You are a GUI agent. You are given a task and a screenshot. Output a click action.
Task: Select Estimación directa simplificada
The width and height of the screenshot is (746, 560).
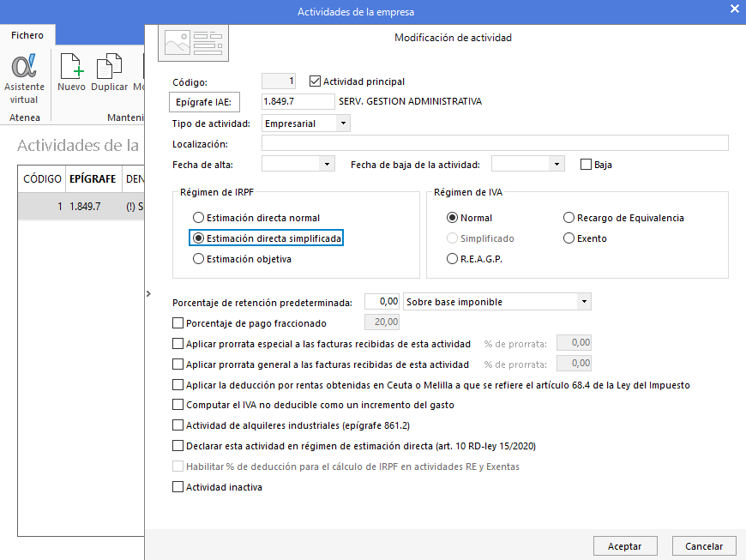198,238
